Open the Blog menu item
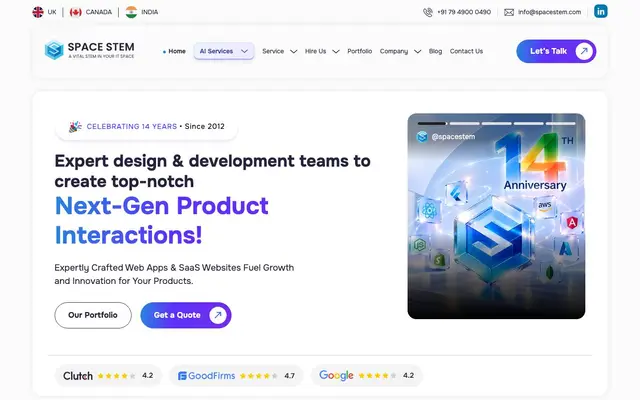The height and width of the screenshot is (400, 640). tap(436, 51)
